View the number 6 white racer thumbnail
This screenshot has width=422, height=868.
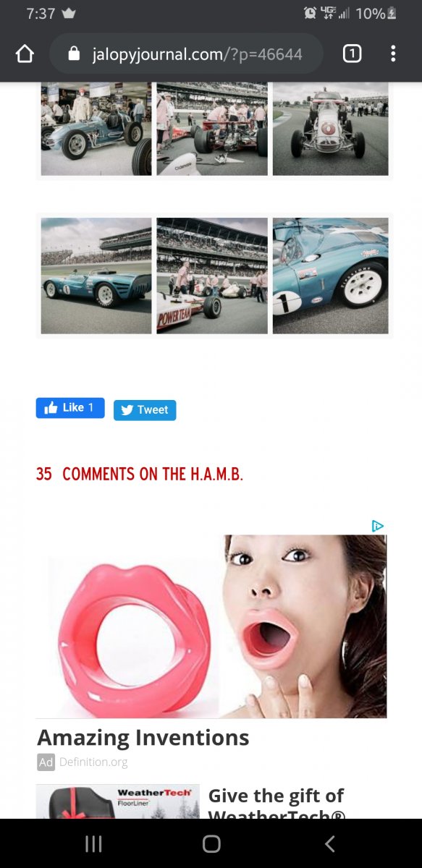coord(330,129)
